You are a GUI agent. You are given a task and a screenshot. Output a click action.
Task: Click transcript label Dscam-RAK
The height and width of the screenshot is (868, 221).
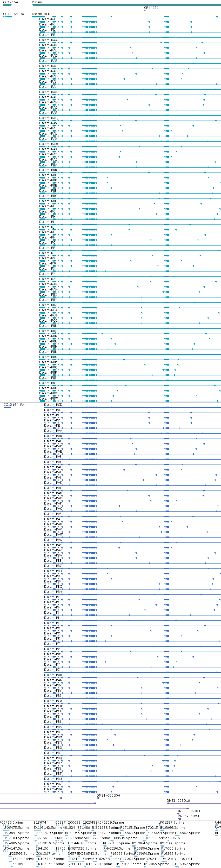(x=48, y=92)
